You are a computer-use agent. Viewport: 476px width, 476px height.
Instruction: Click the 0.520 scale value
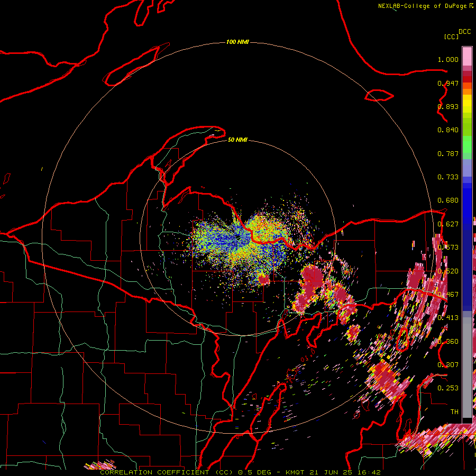[x=448, y=271]
